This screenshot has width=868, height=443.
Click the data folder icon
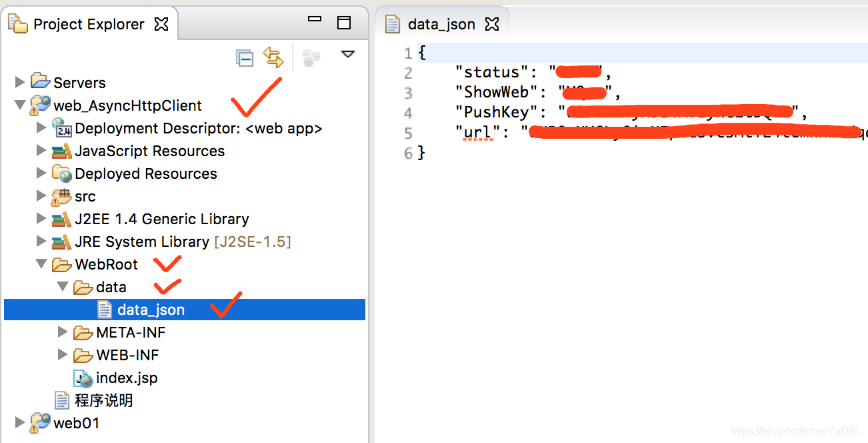(83, 287)
